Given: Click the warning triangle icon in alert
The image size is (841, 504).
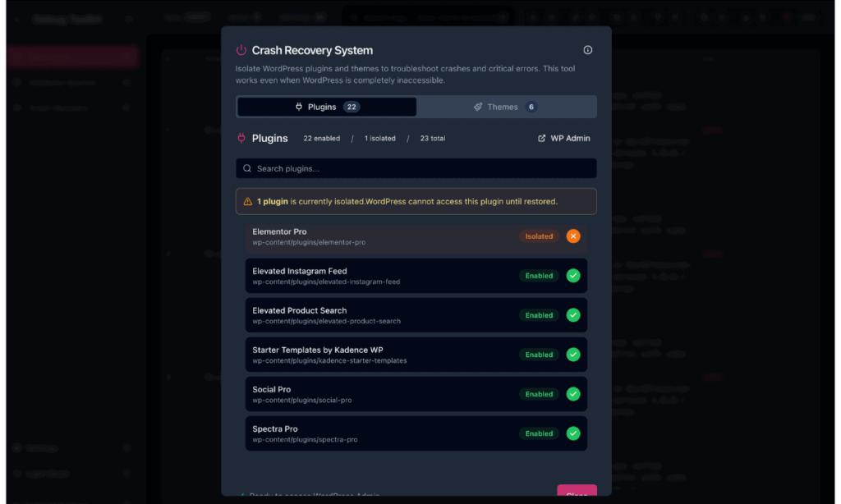Looking at the screenshot, I should [x=247, y=202].
